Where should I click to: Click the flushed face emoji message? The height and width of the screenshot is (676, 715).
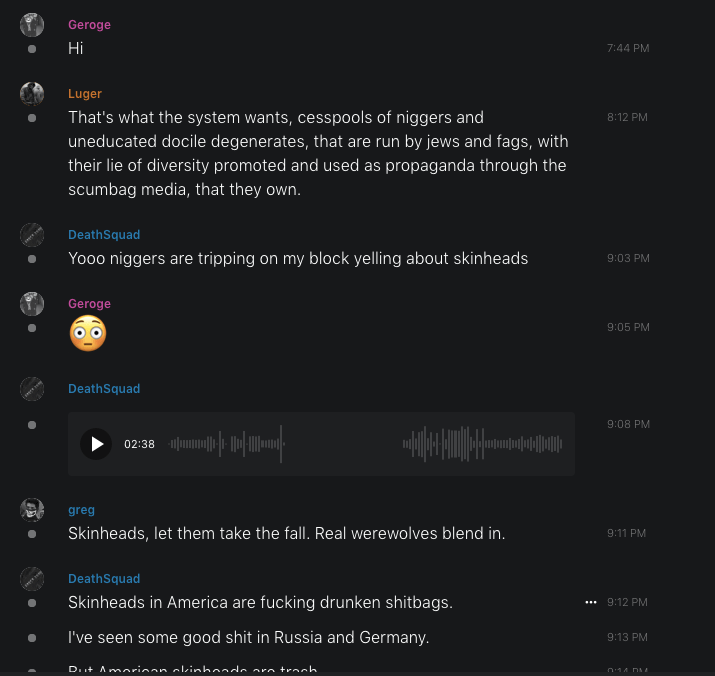tap(88, 334)
